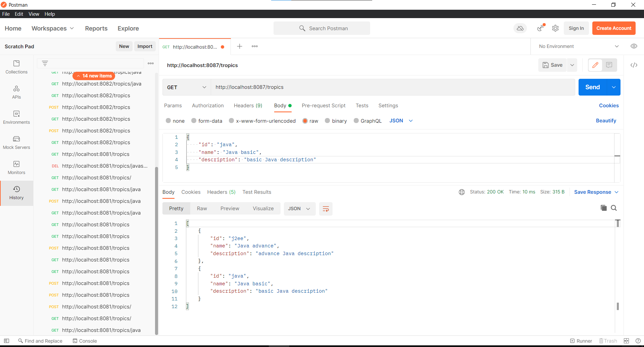Switch to edit pencil mode
Image resolution: width=644 pixels, height=347 pixels.
[595, 65]
